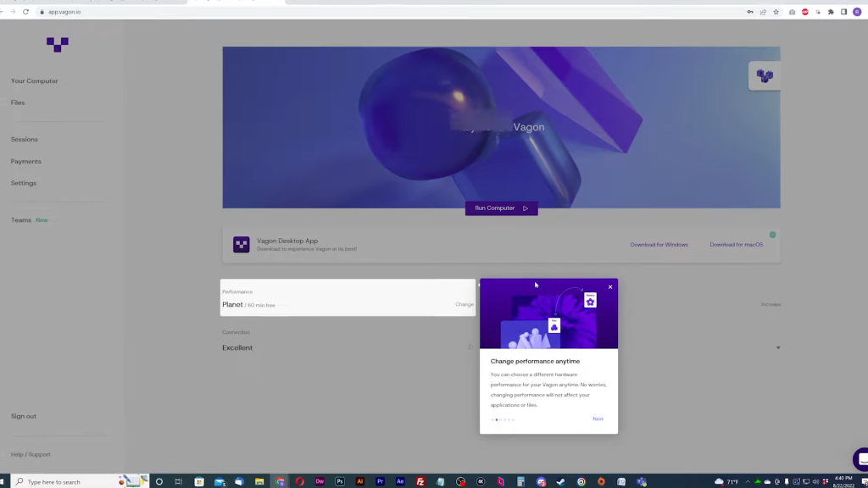Click Next in the onboarding popup
868x488 pixels.
click(598, 419)
